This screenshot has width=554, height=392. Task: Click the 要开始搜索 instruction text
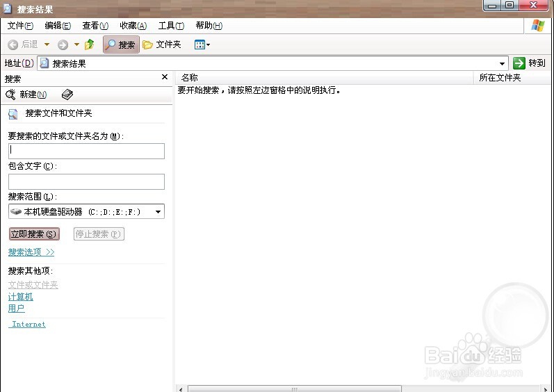click(x=259, y=90)
